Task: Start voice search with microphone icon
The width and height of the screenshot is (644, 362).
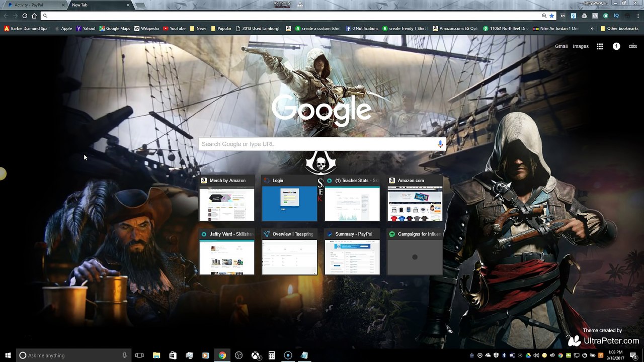Action: [x=440, y=144]
